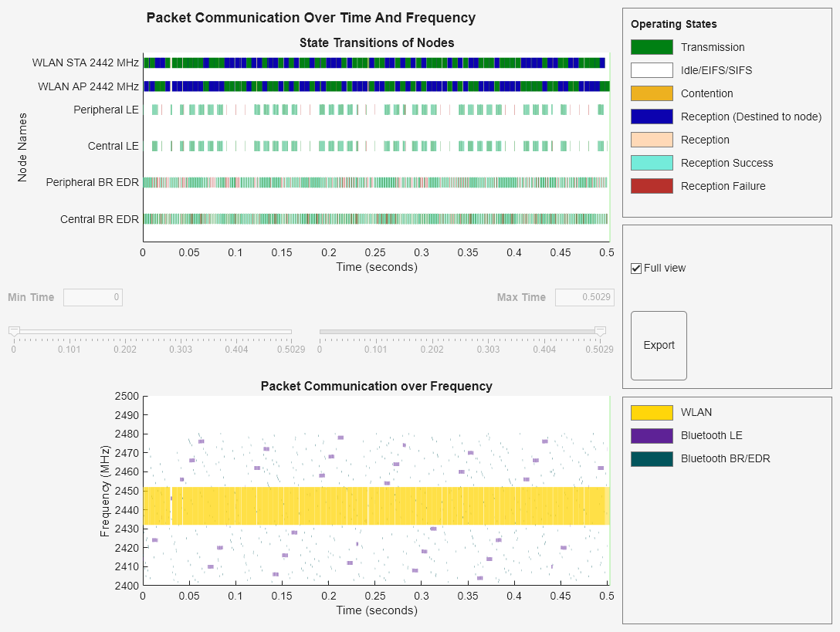The width and height of the screenshot is (840, 632).
Task: Toggle the Full view checkbox
Action: tap(635, 268)
